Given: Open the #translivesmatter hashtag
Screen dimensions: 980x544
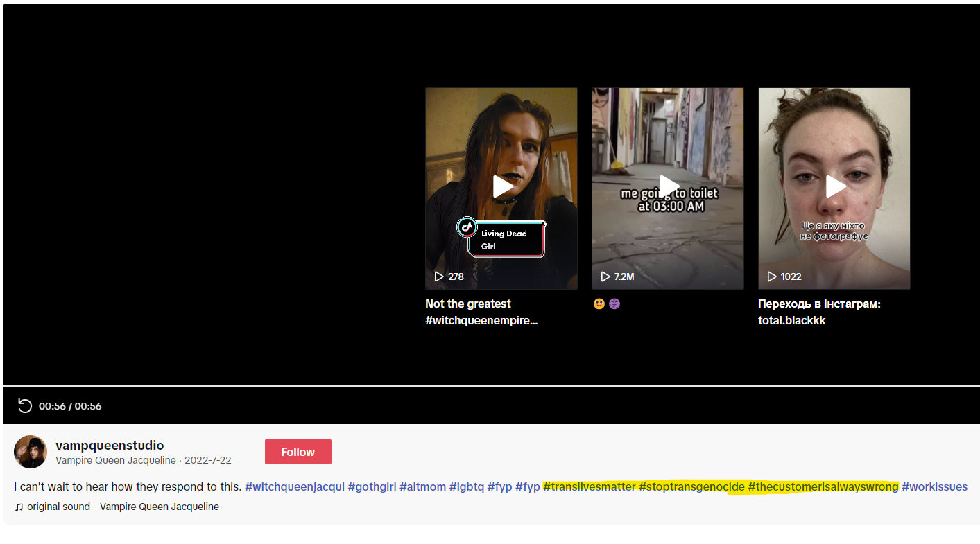Looking at the screenshot, I should coord(590,486).
